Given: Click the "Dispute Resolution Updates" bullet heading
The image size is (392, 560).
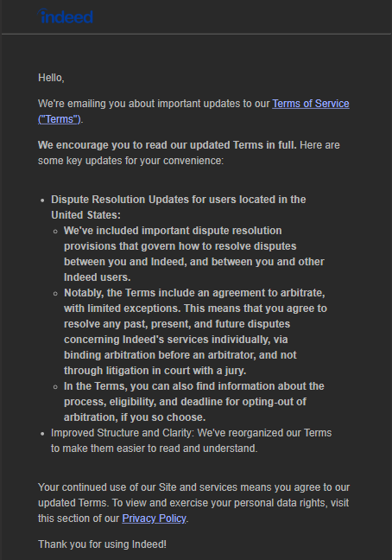Looking at the screenshot, I should [179, 207].
